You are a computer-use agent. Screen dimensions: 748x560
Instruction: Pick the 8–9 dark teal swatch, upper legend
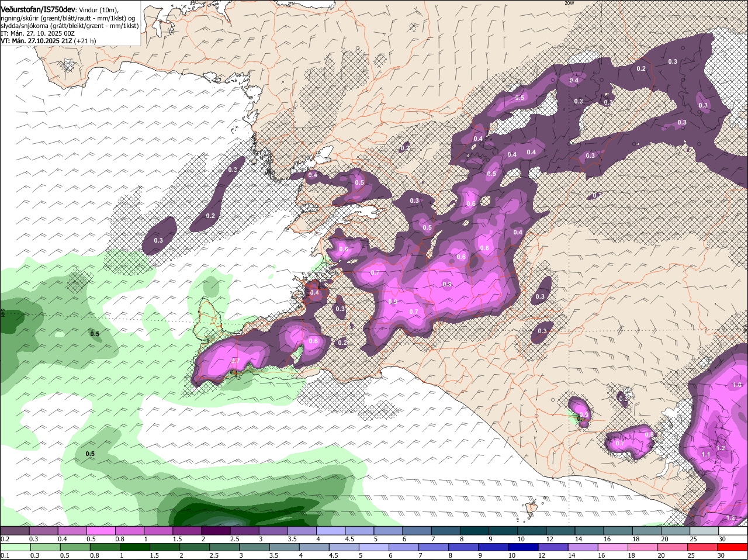click(x=475, y=530)
